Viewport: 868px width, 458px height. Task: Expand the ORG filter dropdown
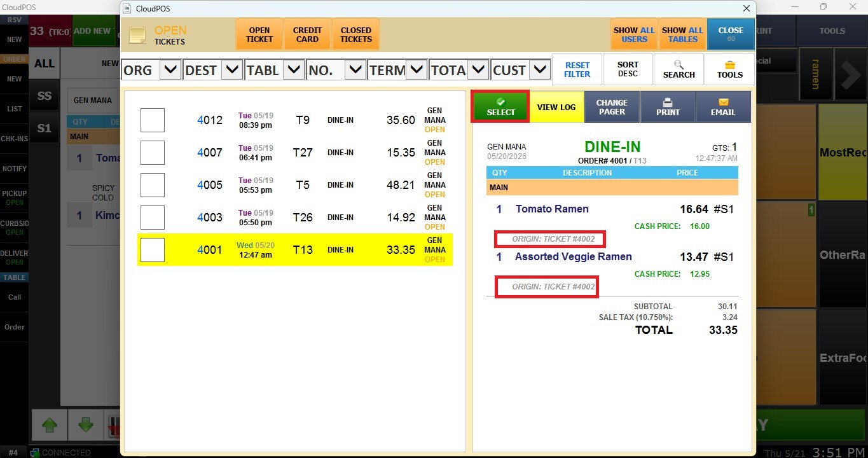tap(170, 70)
